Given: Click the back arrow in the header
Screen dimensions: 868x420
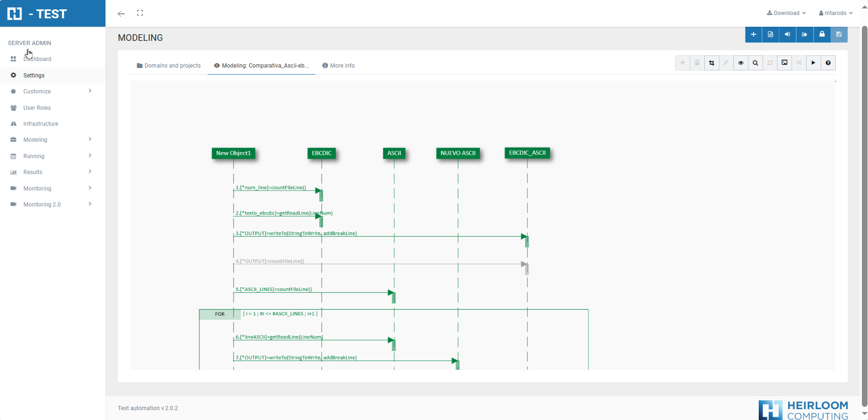Looking at the screenshot, I should click(x=121, y=14).
